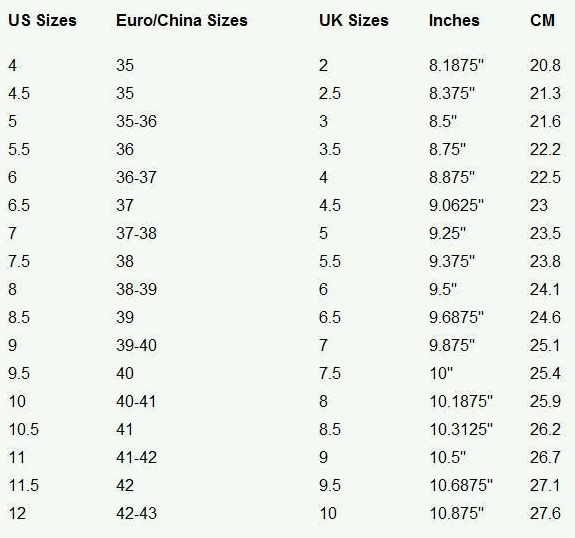Select the 9.0625" inches value
The width and height of the screenshot is (575, 538).
(457, 205)
